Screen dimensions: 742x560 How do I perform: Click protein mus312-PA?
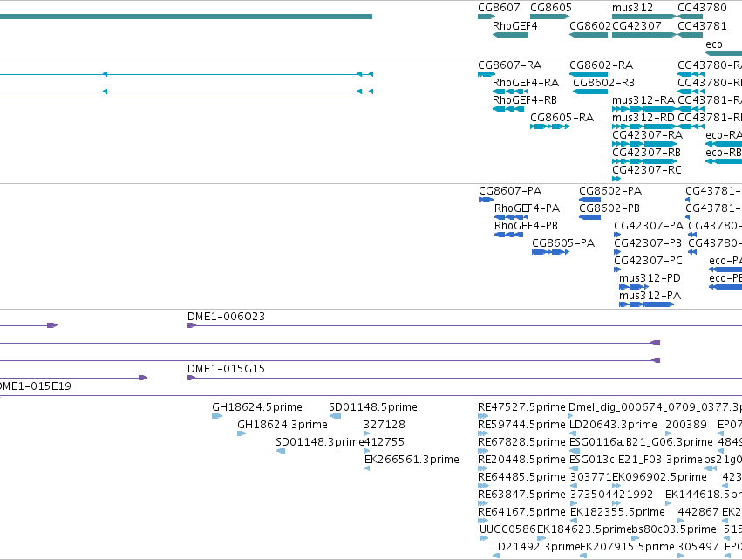tap(646, 304)
